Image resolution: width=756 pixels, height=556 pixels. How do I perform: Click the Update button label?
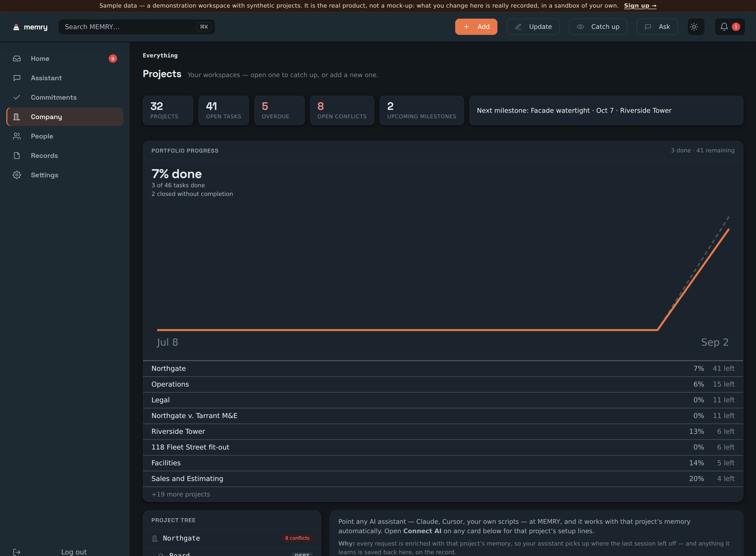[x=540, y=26]
